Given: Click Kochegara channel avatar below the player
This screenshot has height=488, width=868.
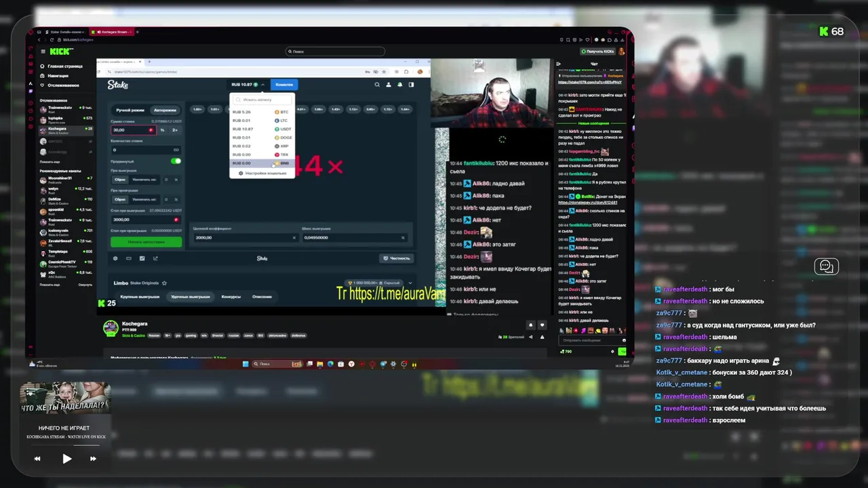Looking at the screenshot, I should click(111, 329).
